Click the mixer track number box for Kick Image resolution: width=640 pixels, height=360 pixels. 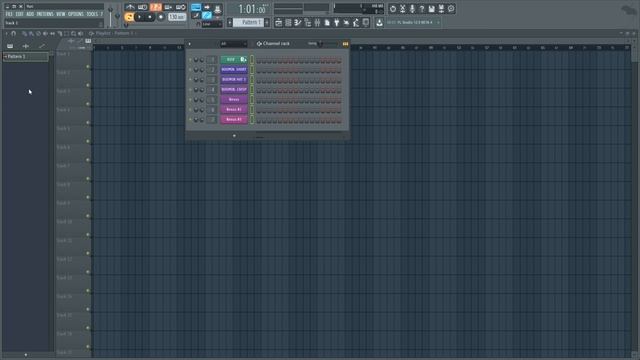211,60
